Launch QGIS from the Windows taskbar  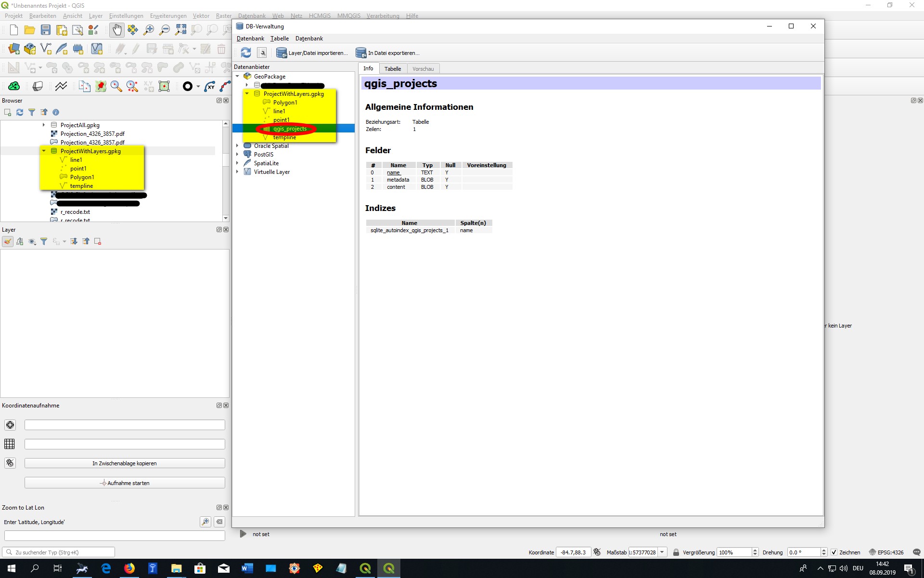pos(365,568)
